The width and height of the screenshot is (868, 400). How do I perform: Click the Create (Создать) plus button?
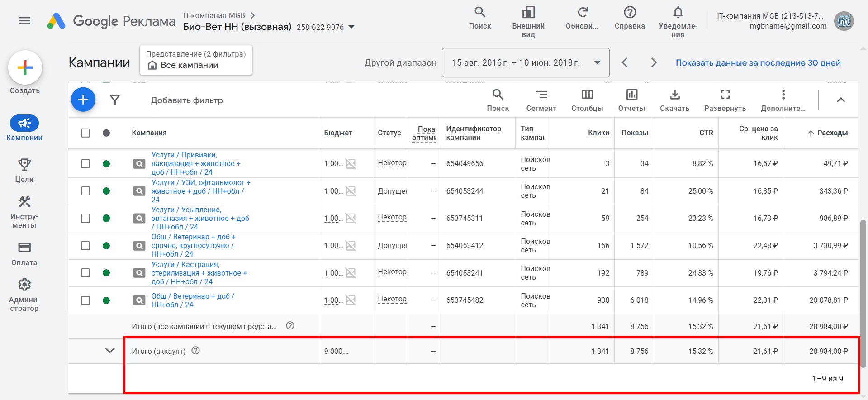25,67
